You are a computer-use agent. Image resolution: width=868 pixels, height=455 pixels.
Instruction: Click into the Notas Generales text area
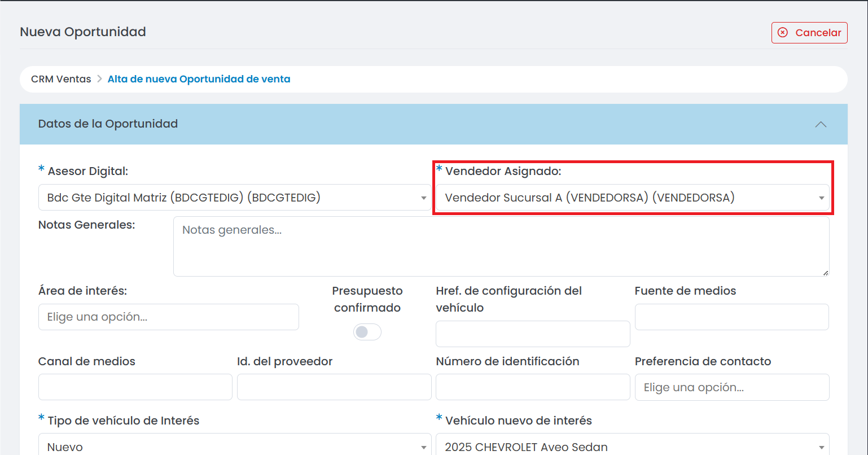point(501,247)
